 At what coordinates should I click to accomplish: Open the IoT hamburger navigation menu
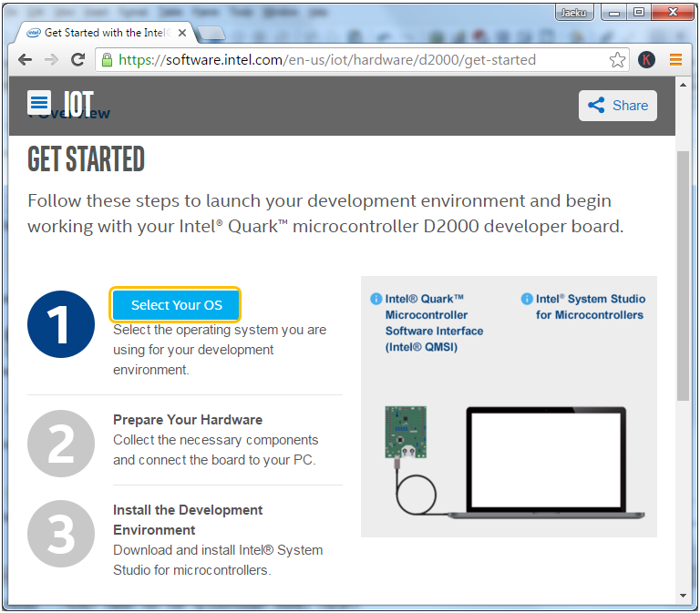coord(39,103)
